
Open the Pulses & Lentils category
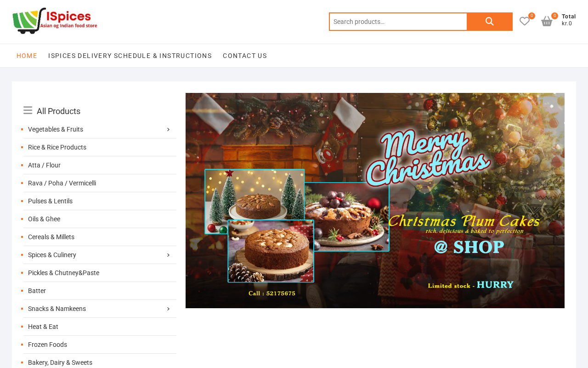[50, 201]
